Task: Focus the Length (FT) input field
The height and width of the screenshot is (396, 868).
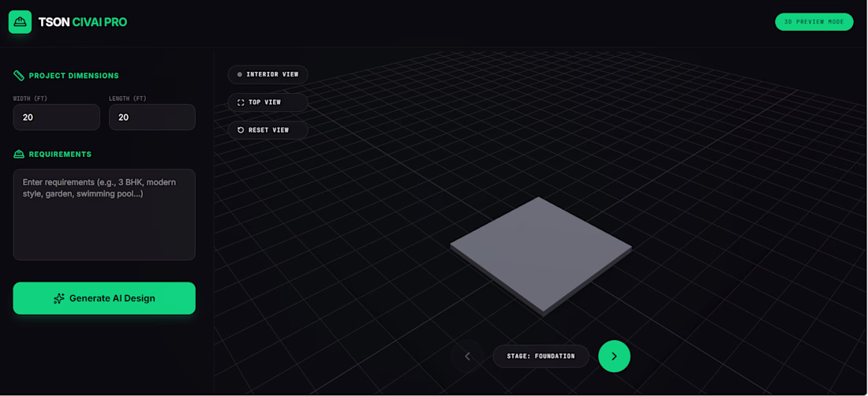Action: tap(152, 118)
